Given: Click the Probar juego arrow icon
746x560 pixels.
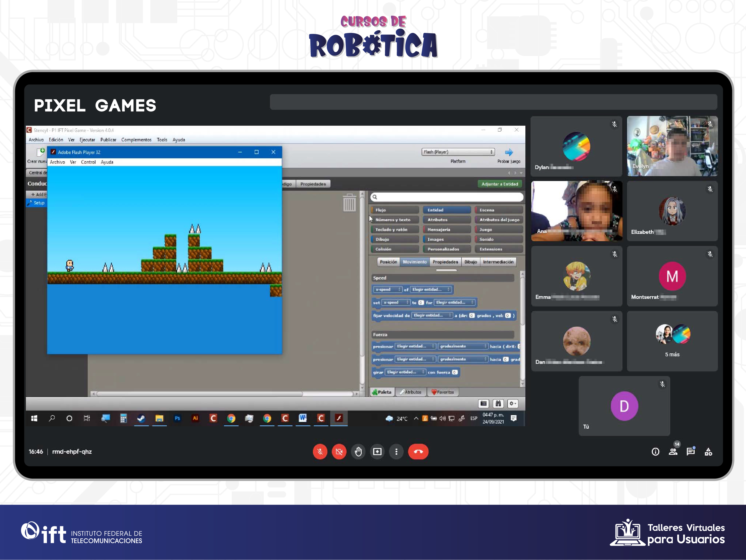Looking at the screenshot, I should 509,152.
